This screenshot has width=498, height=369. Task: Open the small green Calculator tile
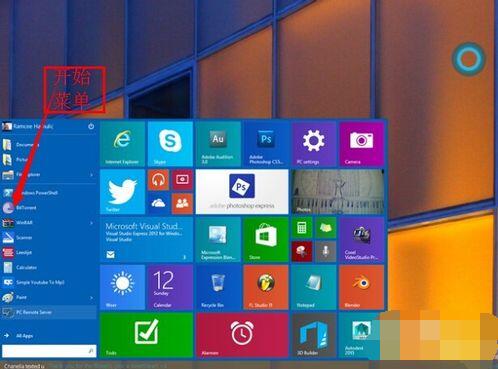tap(302, 228)
